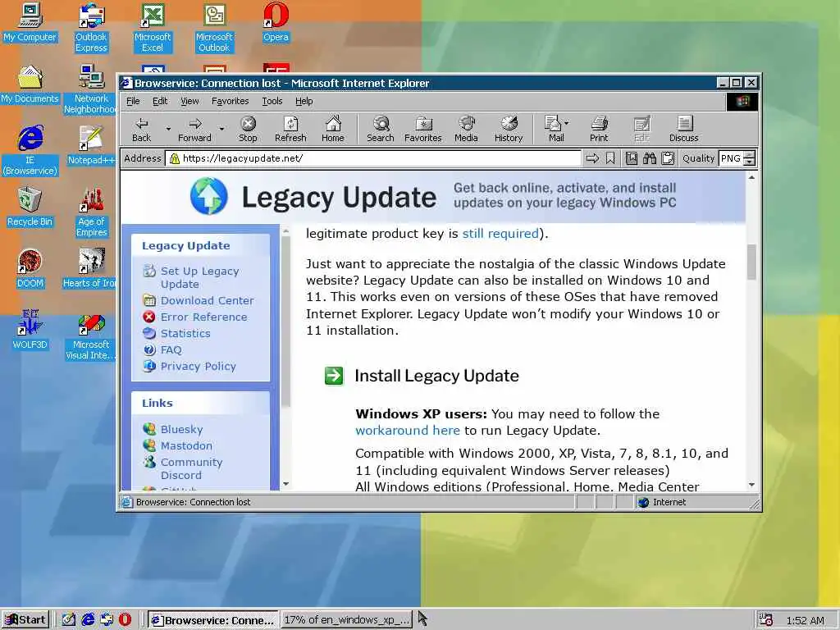Open the Back button history dropdown arrow
840x630 pixels.
pyautogui.click(x=168, y=129)
